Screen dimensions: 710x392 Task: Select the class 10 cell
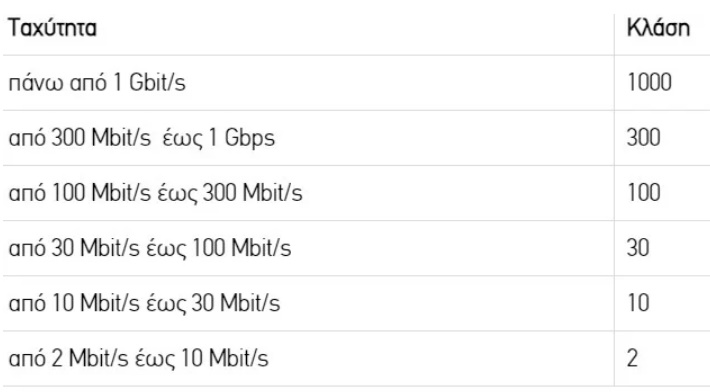662,303
